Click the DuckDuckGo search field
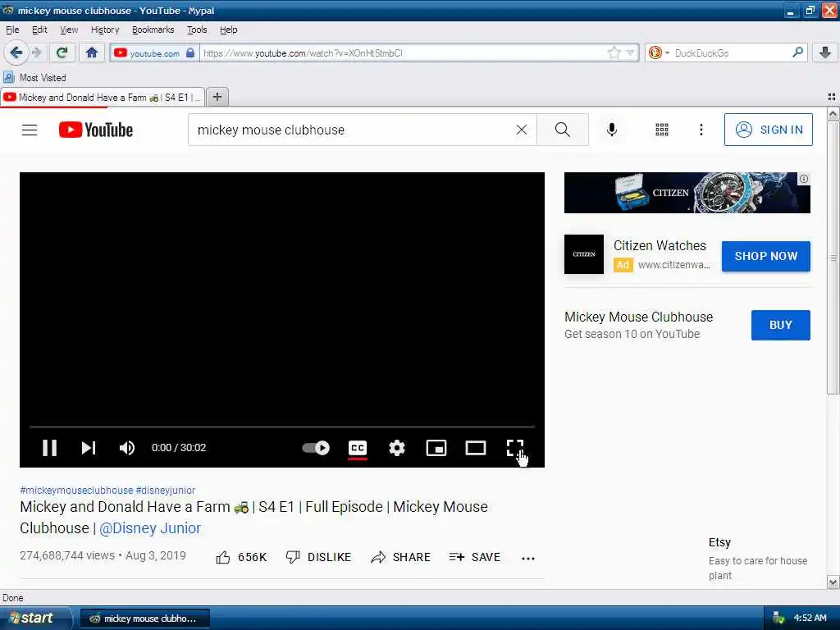This screenshot has width=840, height=630. (x=731, y=53)
